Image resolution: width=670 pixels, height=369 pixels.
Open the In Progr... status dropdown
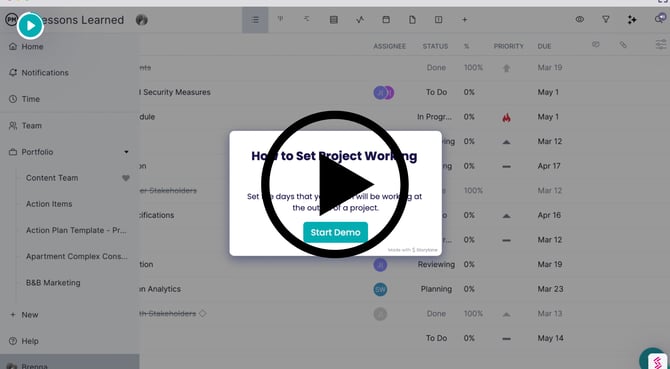click(434, 117)
